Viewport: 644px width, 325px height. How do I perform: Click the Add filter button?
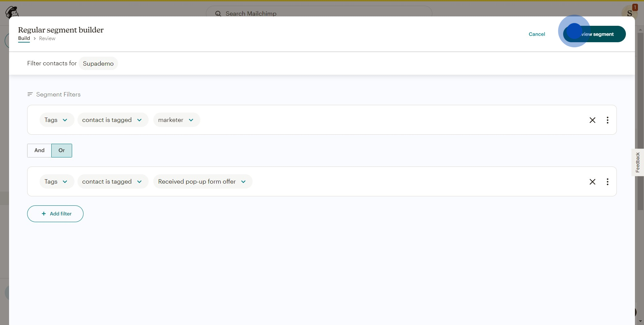(55, 214)
